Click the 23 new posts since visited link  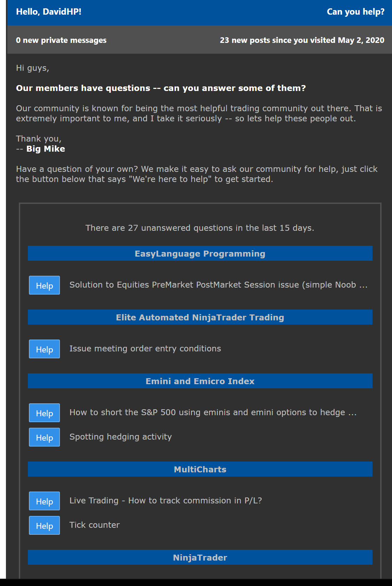click(302, 40)
